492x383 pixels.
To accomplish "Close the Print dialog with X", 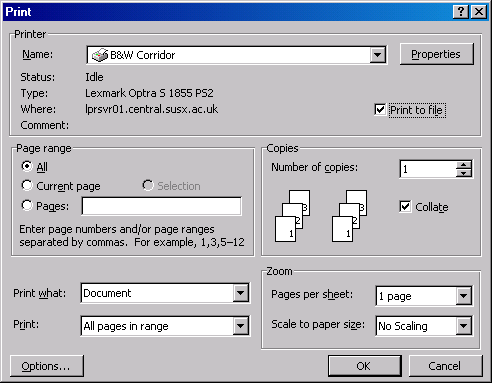I will pyautogui.click(x=479, y=12).
